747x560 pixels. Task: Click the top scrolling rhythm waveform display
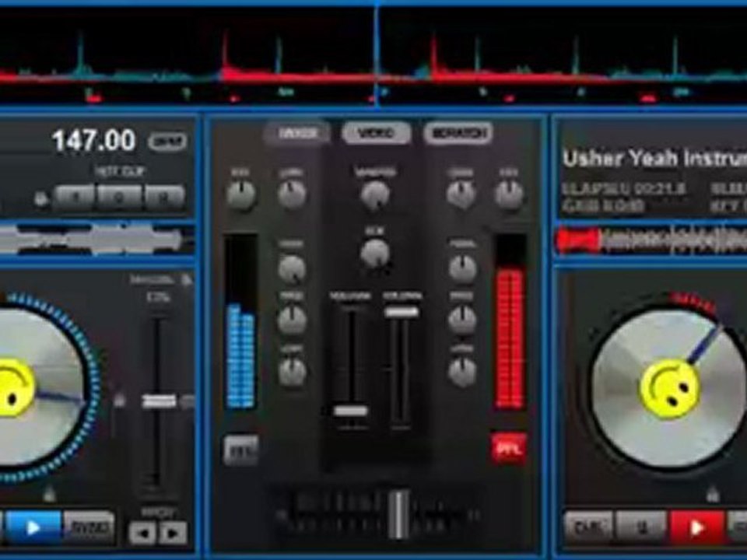[373, 56]
